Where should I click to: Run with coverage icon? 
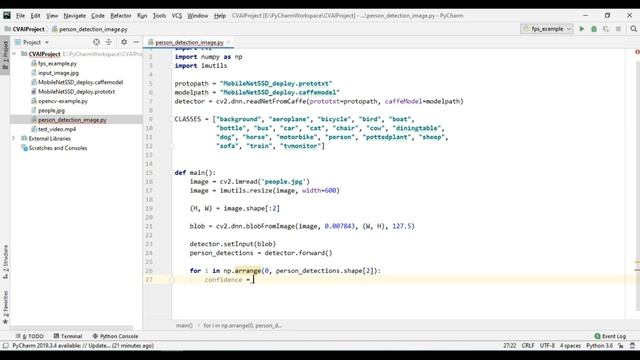(x=606, y=29)
